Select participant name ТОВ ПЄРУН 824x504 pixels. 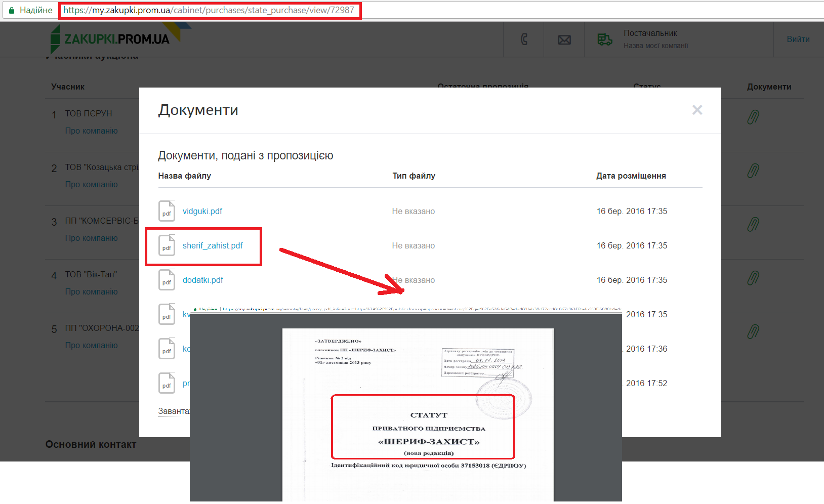pos(89,113)
